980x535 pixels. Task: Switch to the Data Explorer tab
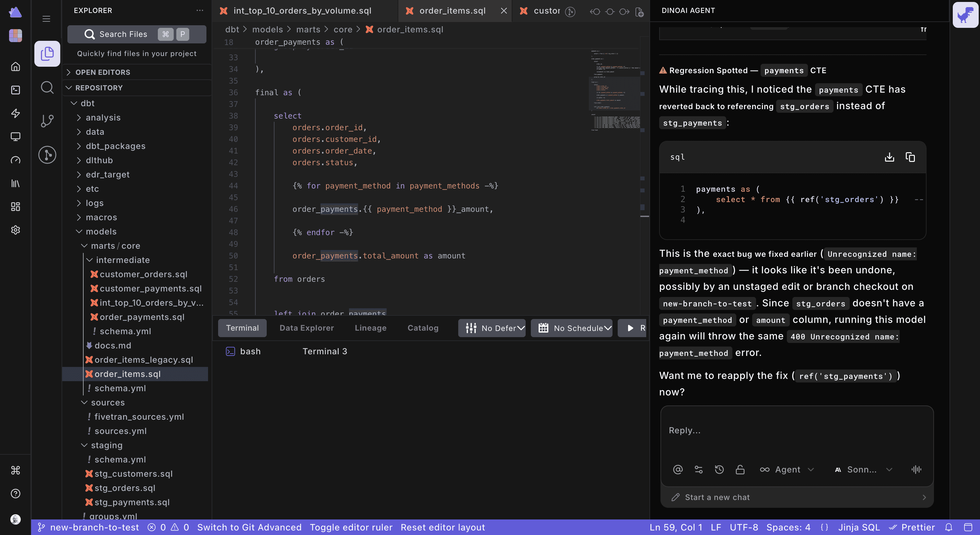307,328
